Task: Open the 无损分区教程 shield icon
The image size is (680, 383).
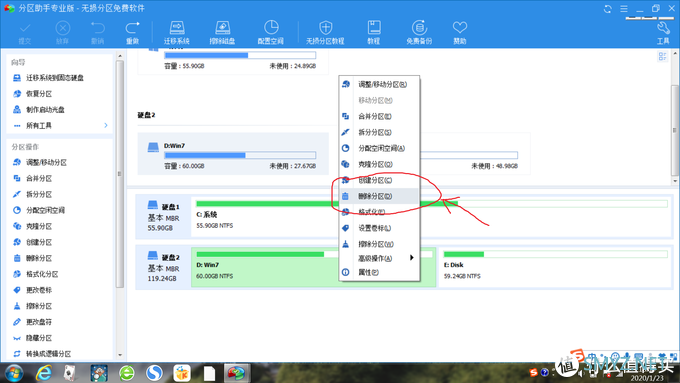Action: coord(325,33)
